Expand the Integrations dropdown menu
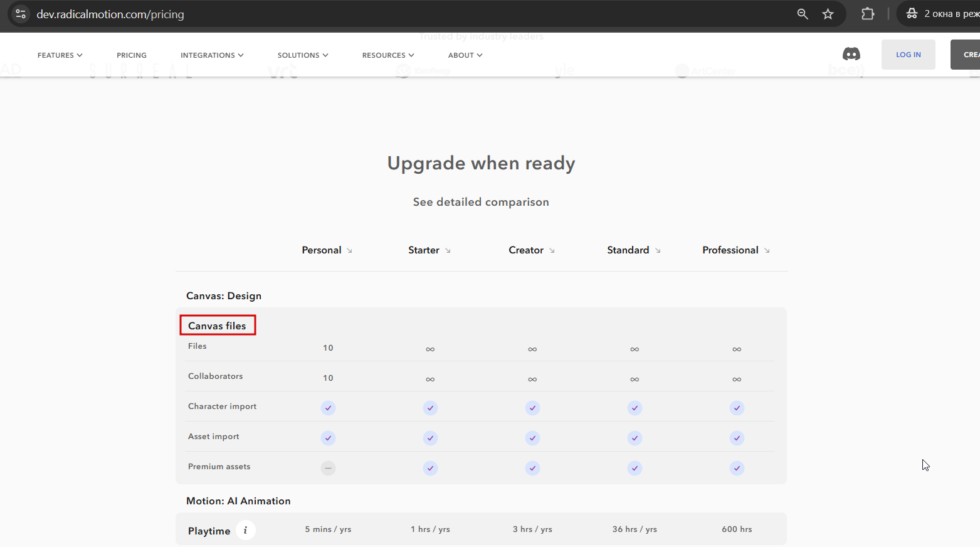Viewport: 980px width, 547px height. [x=212, y=55]
